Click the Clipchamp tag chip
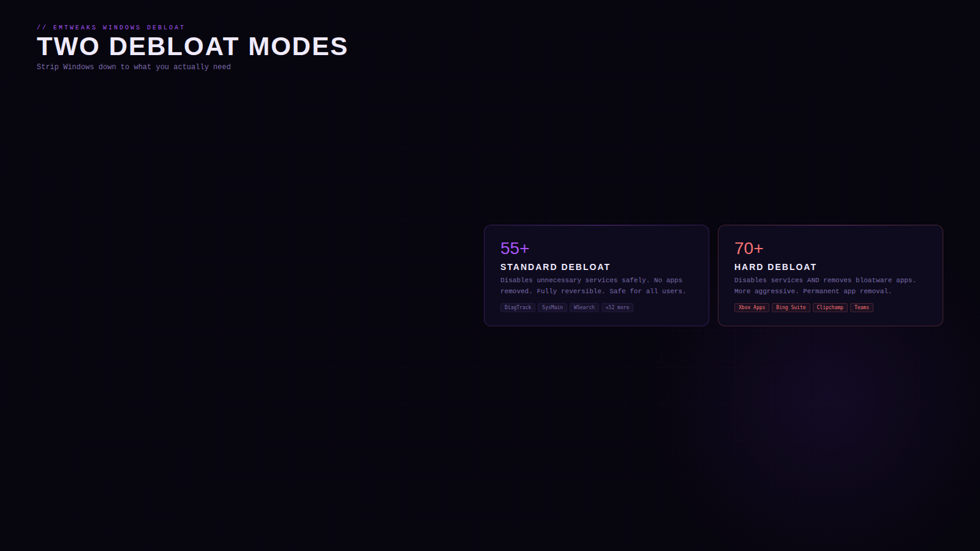This screenshot has width=980, height=551. (830, 307)
